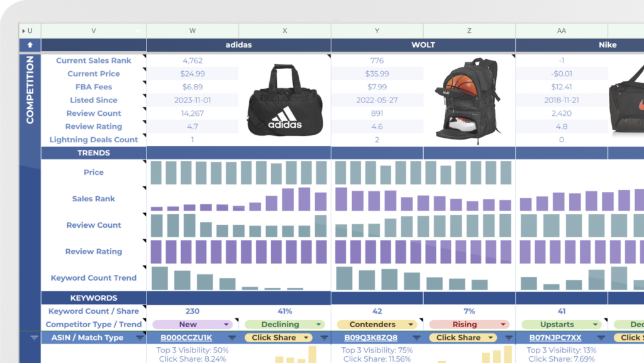Click the WOLT Review Count trend sparkline
The height and width of the screenshot is (363, 644).
[423, 225]
